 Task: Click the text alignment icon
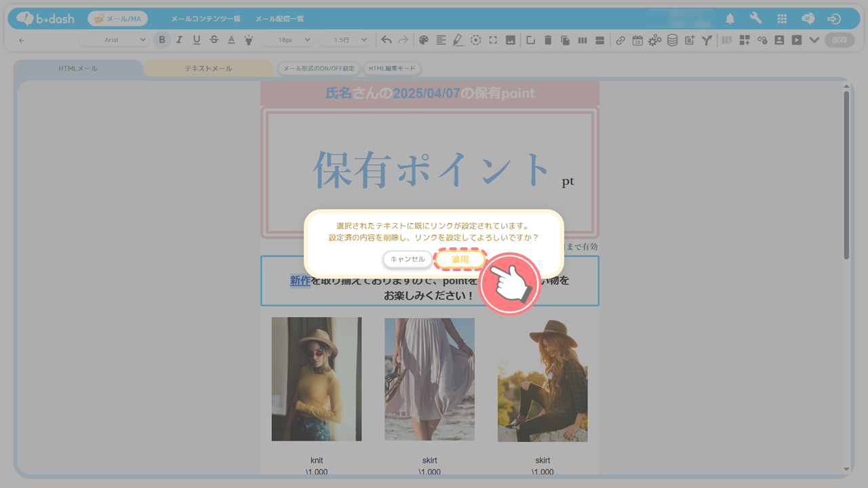pyautogui.click(x=441, y=40)
